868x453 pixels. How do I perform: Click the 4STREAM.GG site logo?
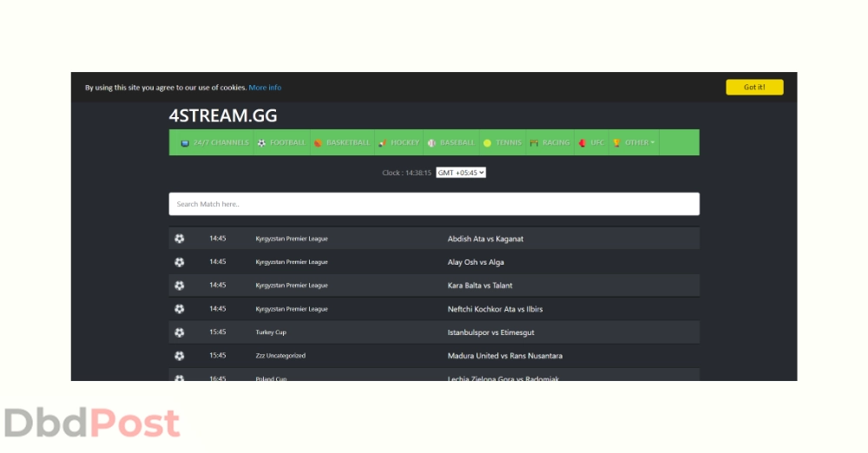coord(223,115)
